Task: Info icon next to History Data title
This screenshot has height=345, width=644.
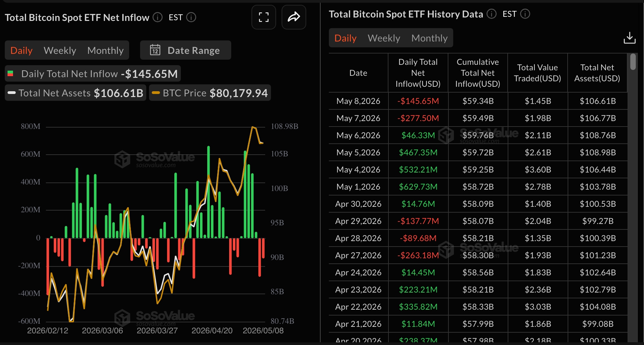Action: (492, 14)
